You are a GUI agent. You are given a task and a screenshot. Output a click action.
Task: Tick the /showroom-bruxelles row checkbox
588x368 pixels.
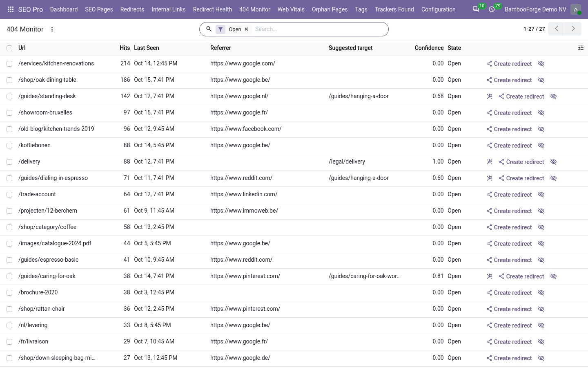pos(9,113)
